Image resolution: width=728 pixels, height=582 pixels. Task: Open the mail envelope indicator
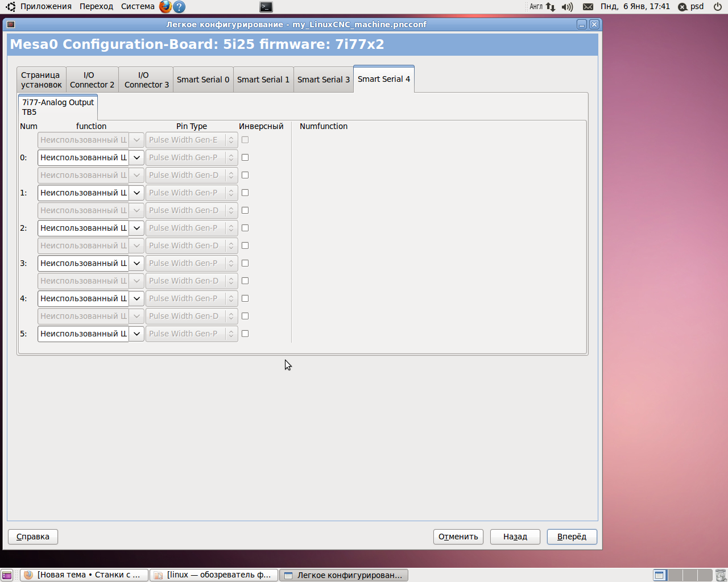tap(588, 7)
